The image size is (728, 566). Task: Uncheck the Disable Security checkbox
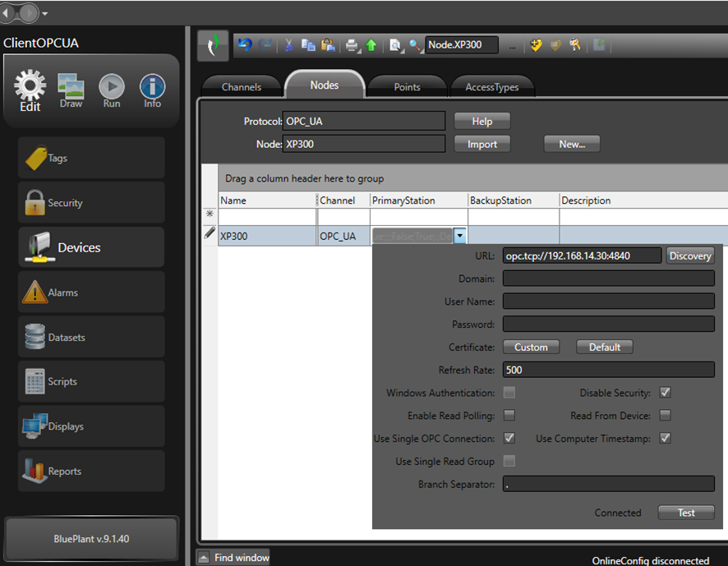click(x=666, y=393)
